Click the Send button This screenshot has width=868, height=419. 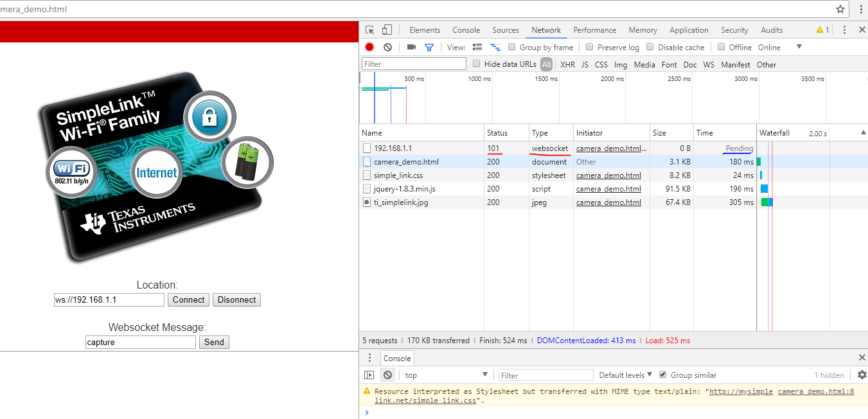coord(214,342)
